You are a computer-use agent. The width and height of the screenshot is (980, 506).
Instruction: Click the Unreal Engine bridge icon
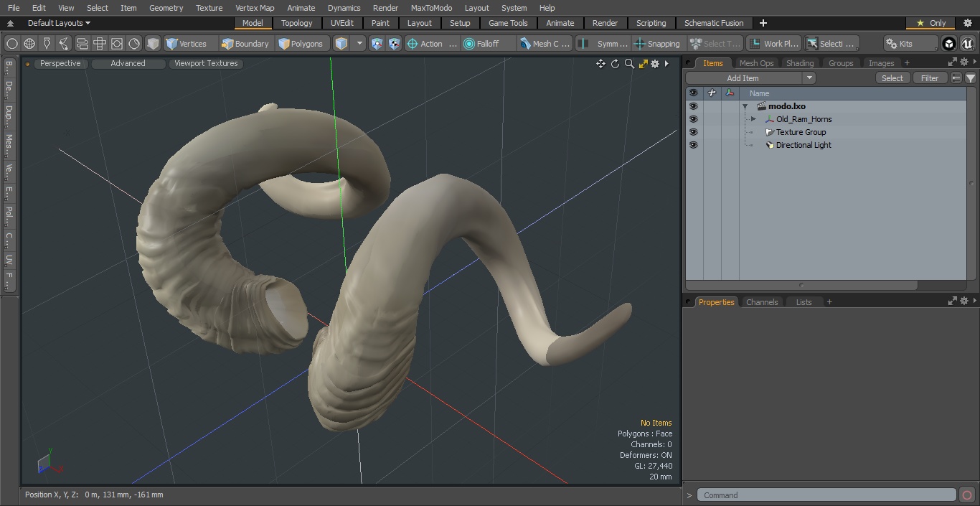(x=967, y=44)
